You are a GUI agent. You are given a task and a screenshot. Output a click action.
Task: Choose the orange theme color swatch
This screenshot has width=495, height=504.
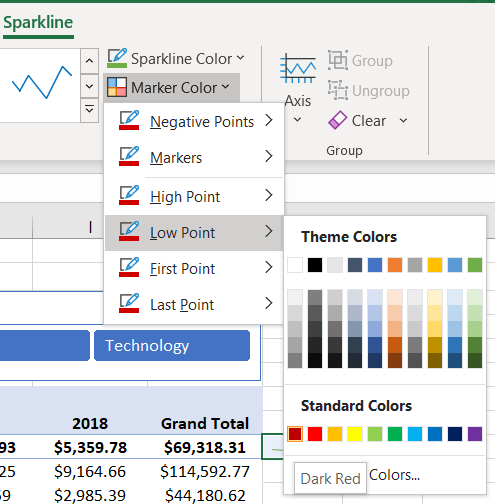point(395,265)
